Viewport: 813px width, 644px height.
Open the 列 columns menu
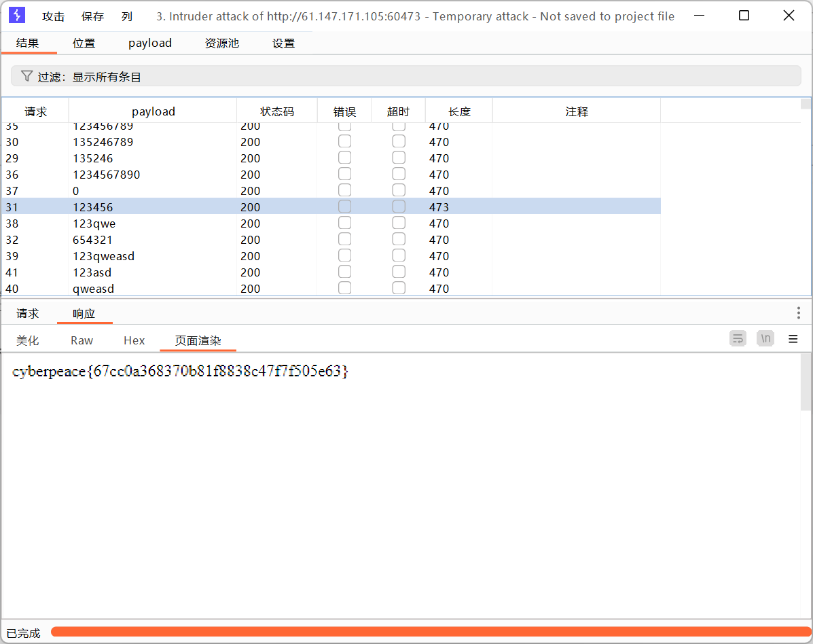click(x=127, y=16)
